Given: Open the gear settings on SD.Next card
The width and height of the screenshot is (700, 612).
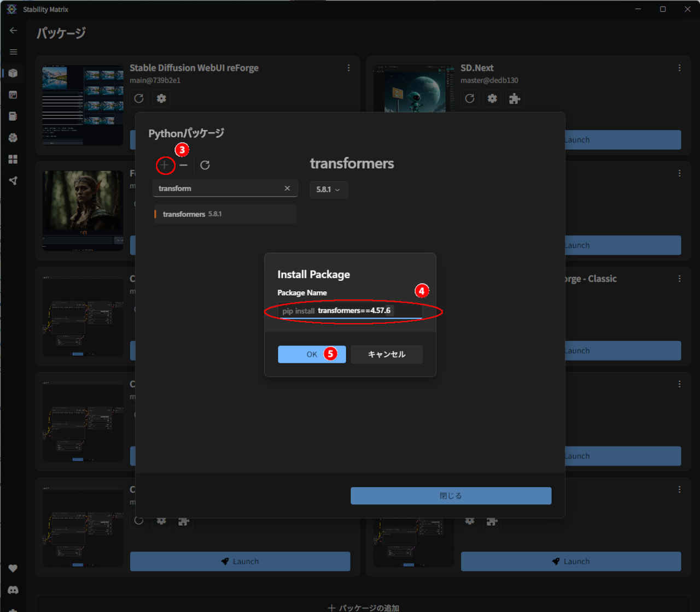Looking at the screenshot, I should click(x=492, y=98).
